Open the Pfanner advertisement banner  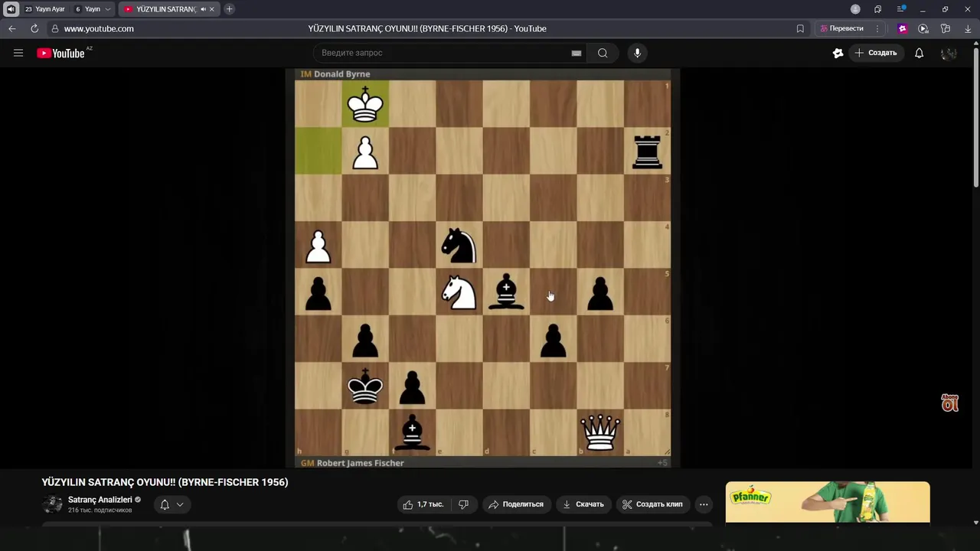pyautogui.click(x=828, y=502)
